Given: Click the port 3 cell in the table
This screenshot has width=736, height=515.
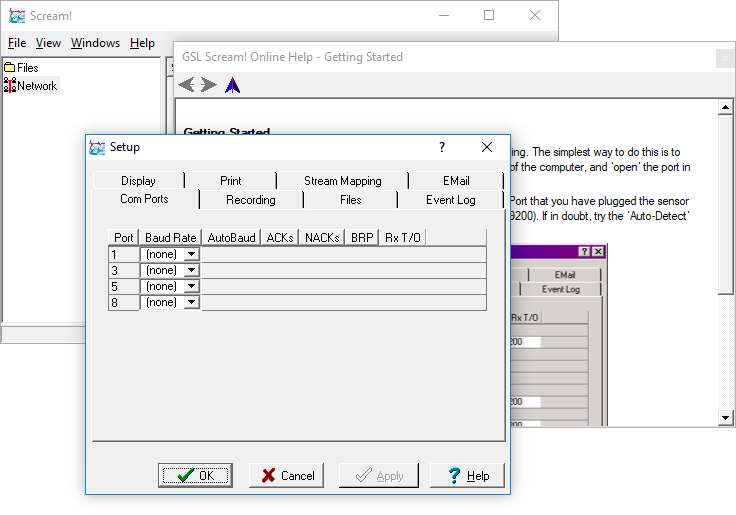Looking at the screenshot, I should (x=124, y=270).
